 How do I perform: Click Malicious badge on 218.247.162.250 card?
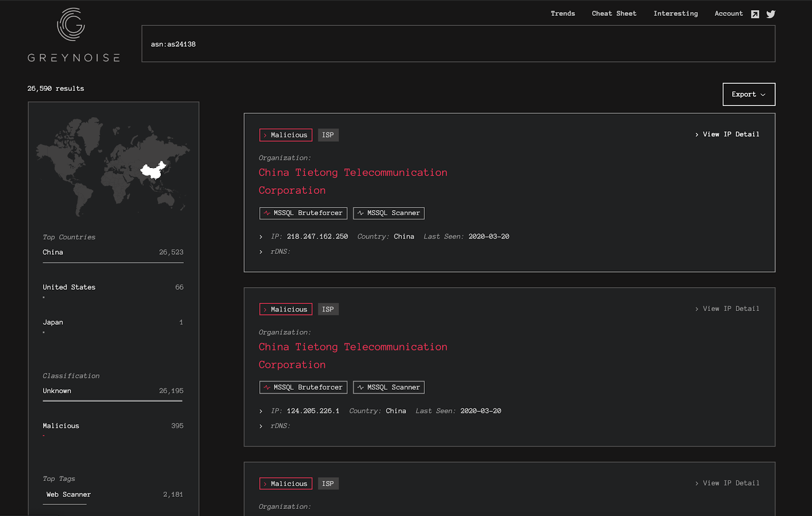pos(286,135)
